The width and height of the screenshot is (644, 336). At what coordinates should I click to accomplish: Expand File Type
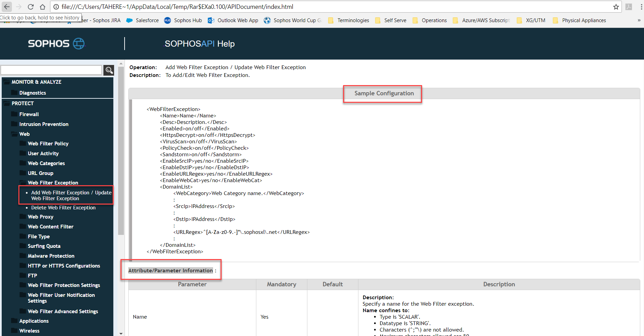pyautogui.click(x=38, y=237)
